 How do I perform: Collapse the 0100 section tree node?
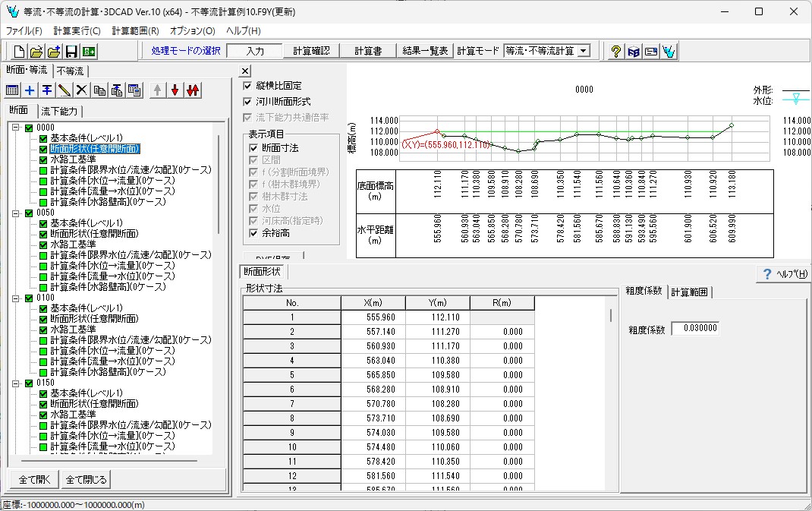click(x=16, y=298)
